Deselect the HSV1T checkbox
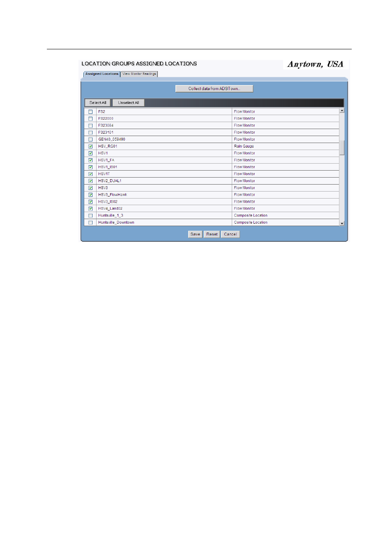 (x=90, y=174)
